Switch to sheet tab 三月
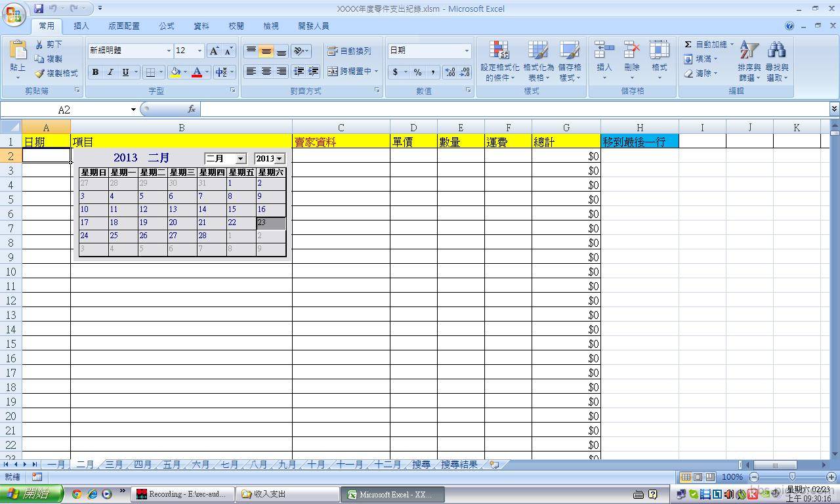The height and width of the screenshot is (504, 840). pyautogui.click(x=114, y=464)
